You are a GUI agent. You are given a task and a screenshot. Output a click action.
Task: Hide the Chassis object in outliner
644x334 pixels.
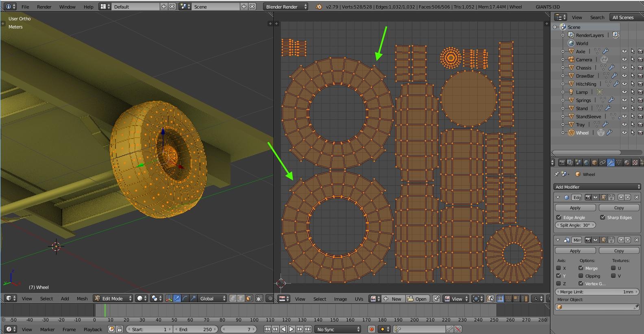(624, 68)
